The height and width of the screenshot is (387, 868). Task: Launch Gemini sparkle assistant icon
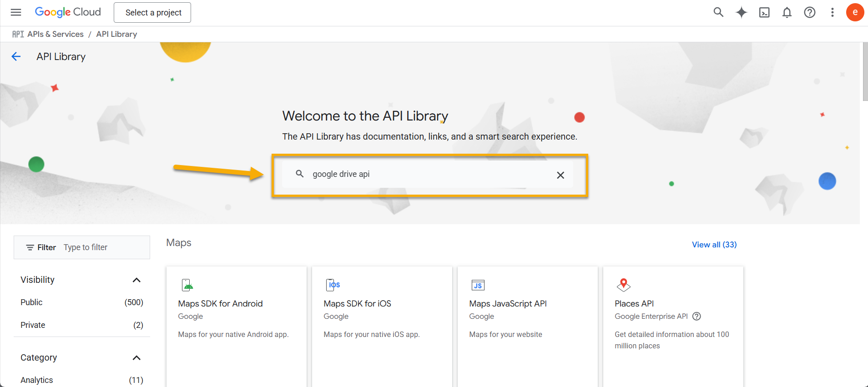click(x=742, y=12)
